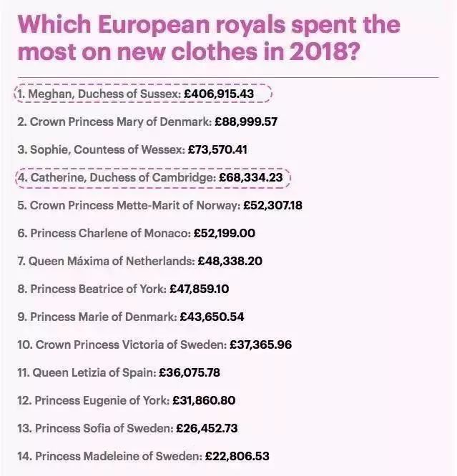The image size is (457, 476).
Task: Select Crown Princess Mette-Marit of Norway row
Action: click(x=159, y=206)
